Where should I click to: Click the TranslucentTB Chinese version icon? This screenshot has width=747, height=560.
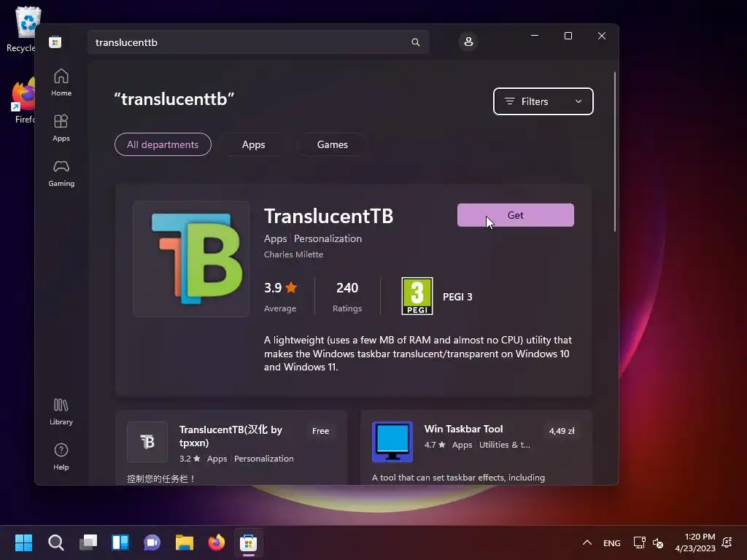coord(147,442)
